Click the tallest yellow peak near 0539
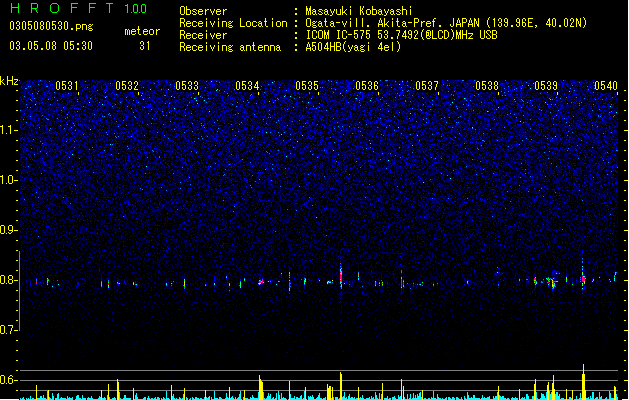 tap(583, 381)
